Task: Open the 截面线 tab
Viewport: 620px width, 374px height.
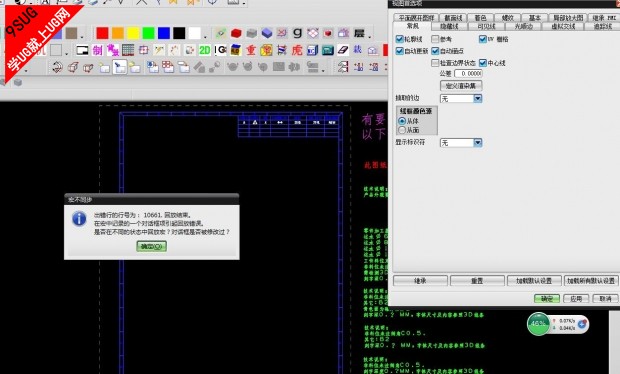Action: (453, 18)
